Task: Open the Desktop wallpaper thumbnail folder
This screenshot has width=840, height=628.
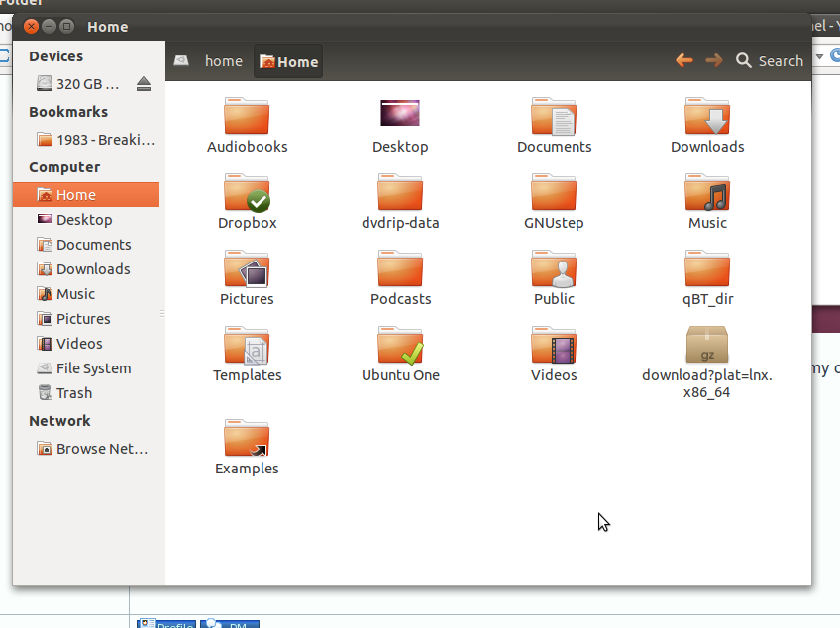Action: pos(400,126)
